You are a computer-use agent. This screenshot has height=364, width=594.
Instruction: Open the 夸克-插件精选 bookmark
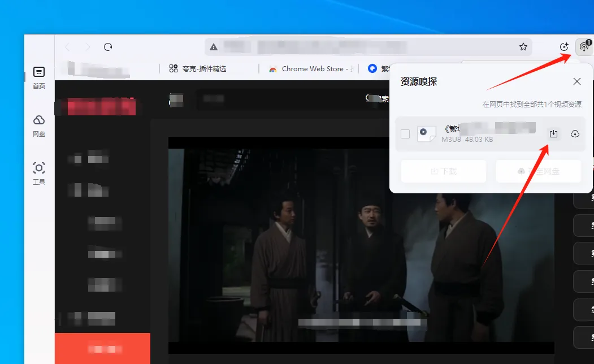click(x=198, y=68)
